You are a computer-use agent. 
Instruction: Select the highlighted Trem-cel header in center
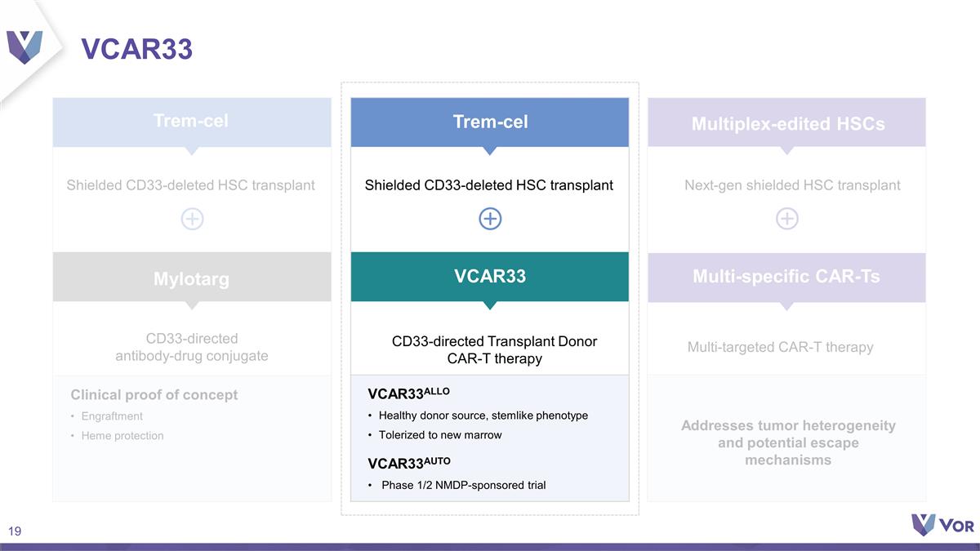coord(490,122)
